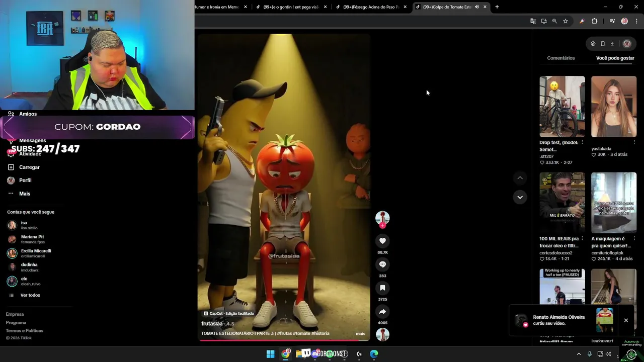Open options for A maquiagem é video card
The width and height of the screenshot is (644, 362).
click(x=633, y=239)
